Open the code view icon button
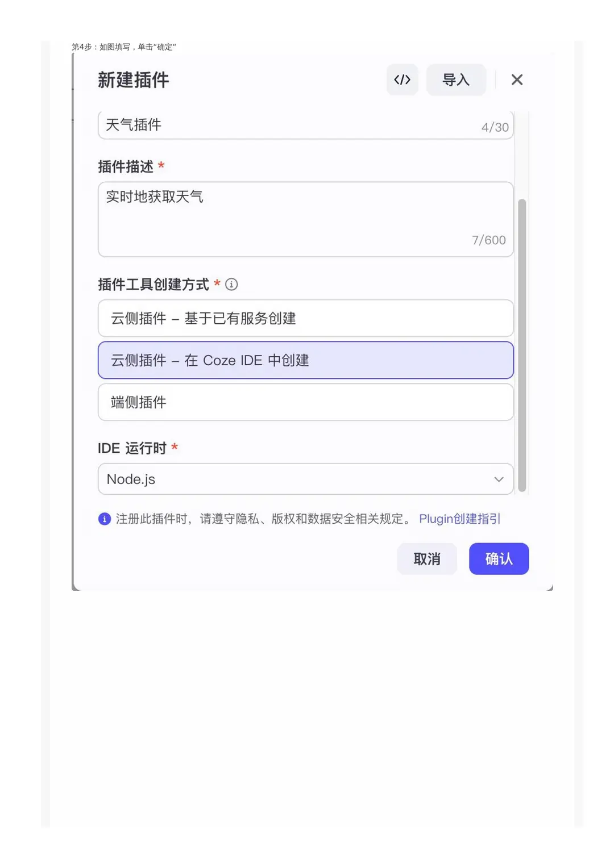 [402, 80]
